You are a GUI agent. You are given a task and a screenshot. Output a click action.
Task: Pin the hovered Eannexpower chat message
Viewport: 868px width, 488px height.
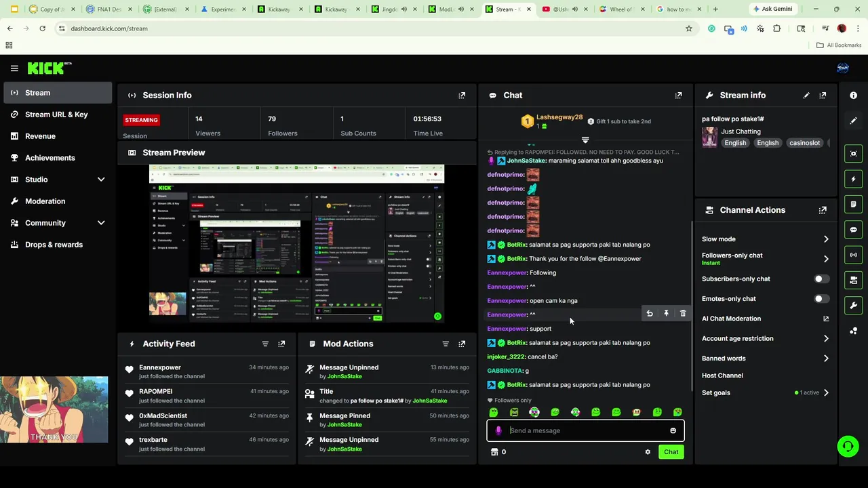pos(666,314)
